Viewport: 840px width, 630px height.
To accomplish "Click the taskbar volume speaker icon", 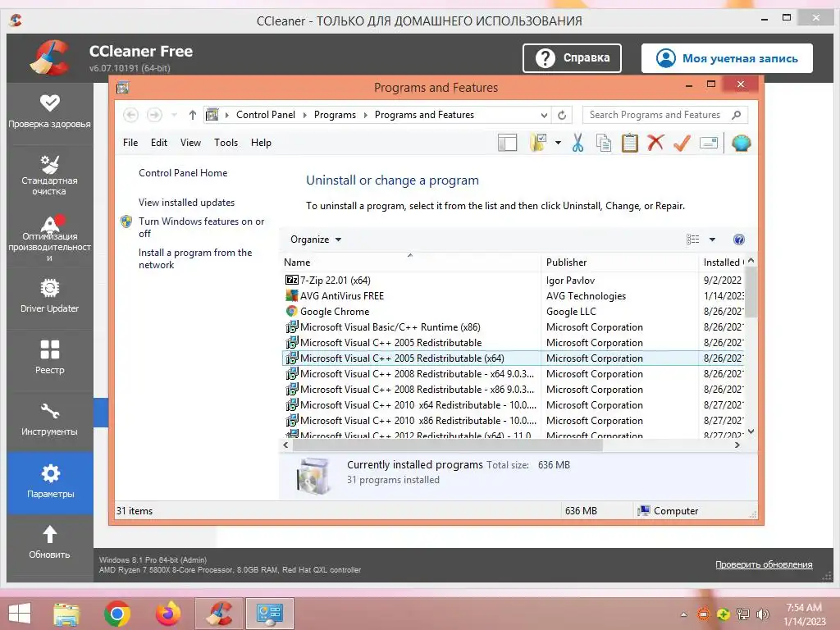I will (x=762, y=614).
